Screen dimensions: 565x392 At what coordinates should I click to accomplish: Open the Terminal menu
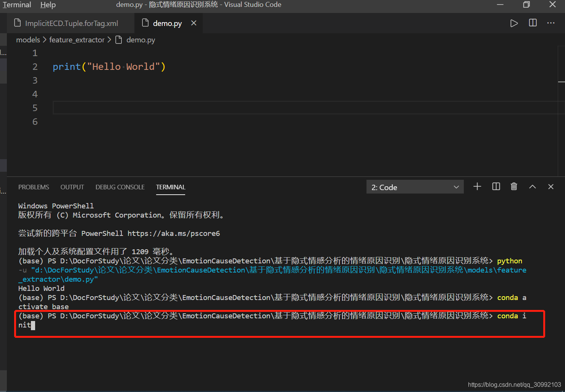pyautogui.click(x=17, y=5)
